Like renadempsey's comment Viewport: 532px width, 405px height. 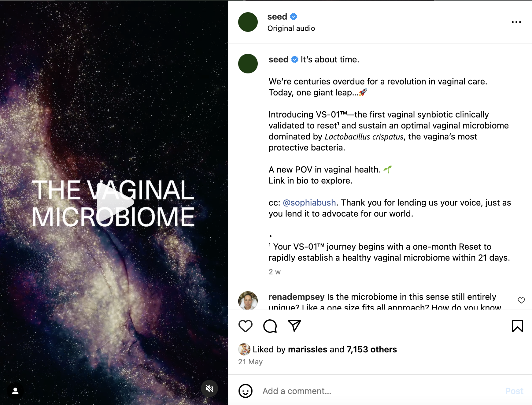521,300
